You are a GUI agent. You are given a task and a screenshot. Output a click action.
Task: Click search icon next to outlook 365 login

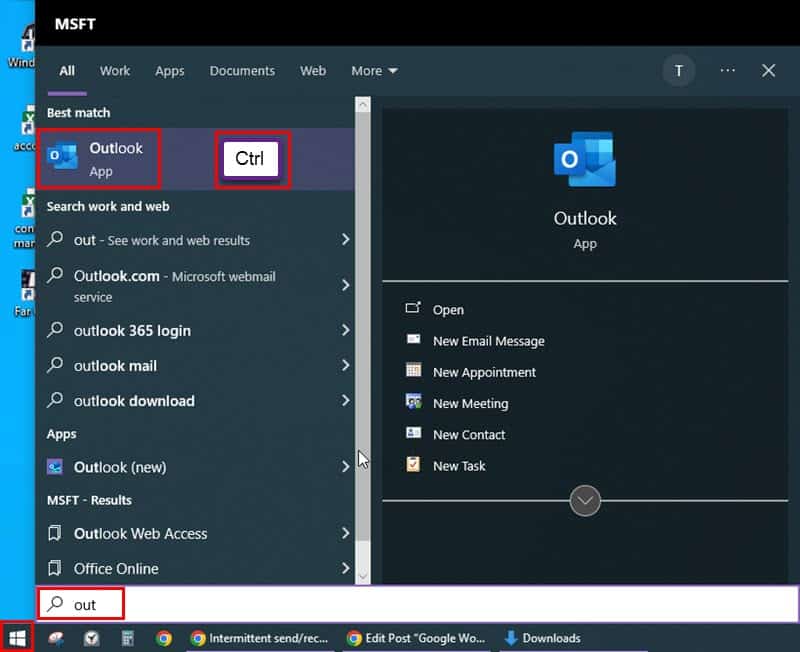click(55, 330)
